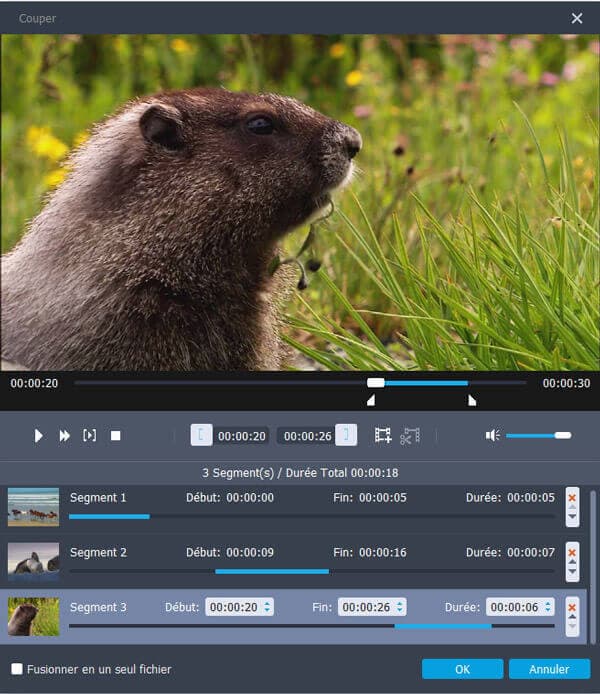
Task: Split the clip using the scissors icon
Action: click(410, 436)
